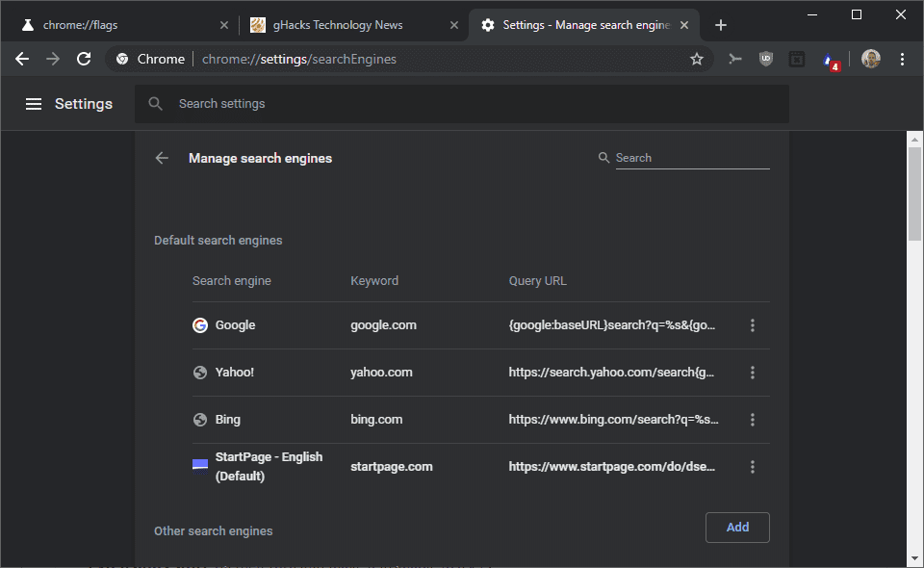Click the google.com keyword
This screenshot has width=924, height=568.
[x=383, y=325]
